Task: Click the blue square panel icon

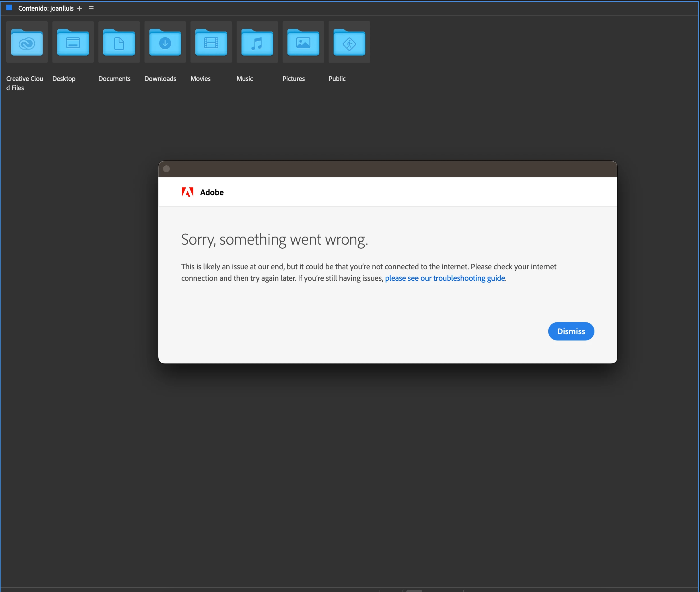Action: [x=9, y=8]
